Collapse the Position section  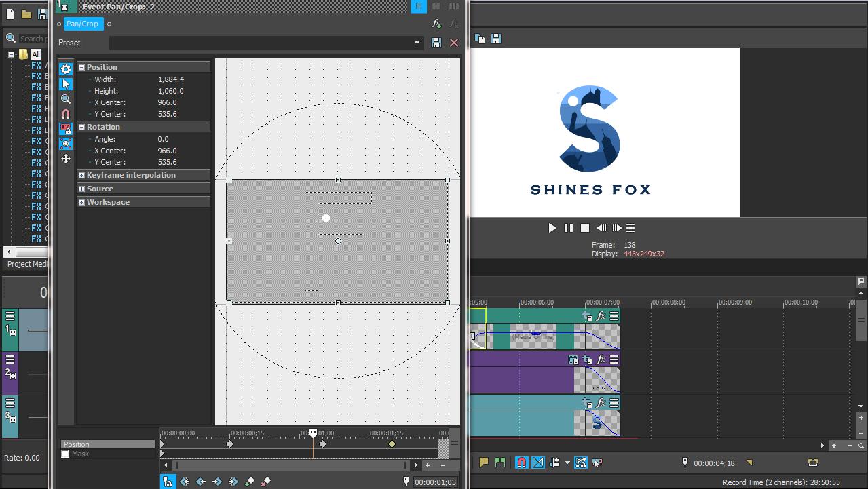(81, 66)
